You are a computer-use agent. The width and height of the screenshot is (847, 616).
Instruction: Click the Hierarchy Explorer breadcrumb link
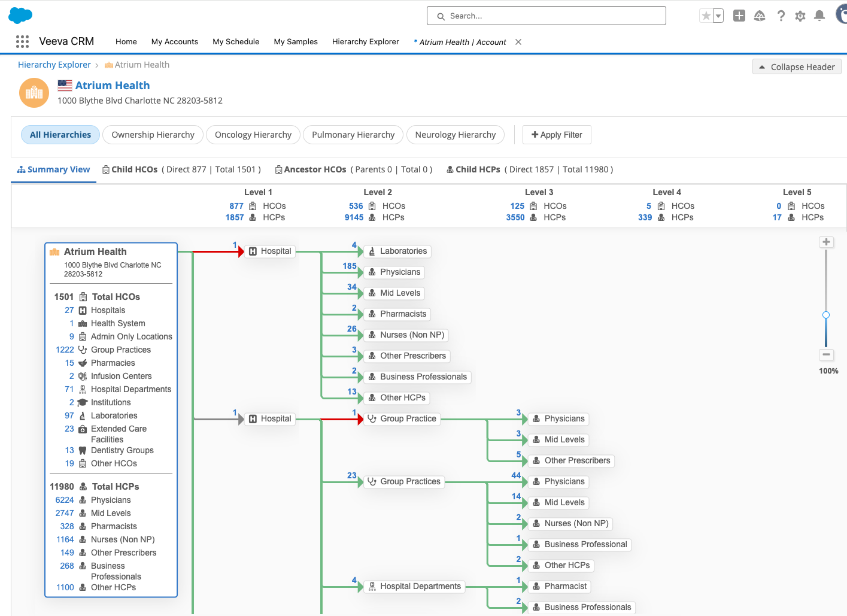pos(54,65)
